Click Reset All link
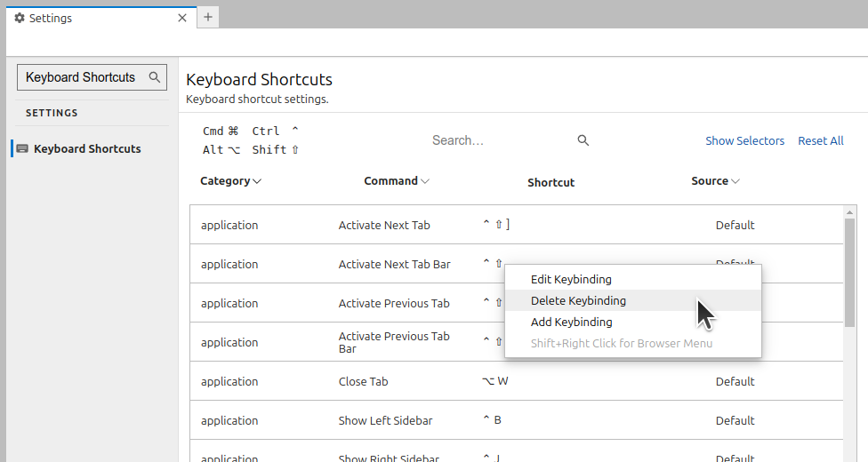 click(820, 140)
